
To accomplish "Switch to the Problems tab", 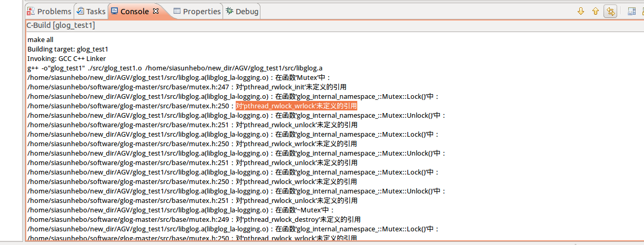I will pyautogui.click(x=49, y=11).
